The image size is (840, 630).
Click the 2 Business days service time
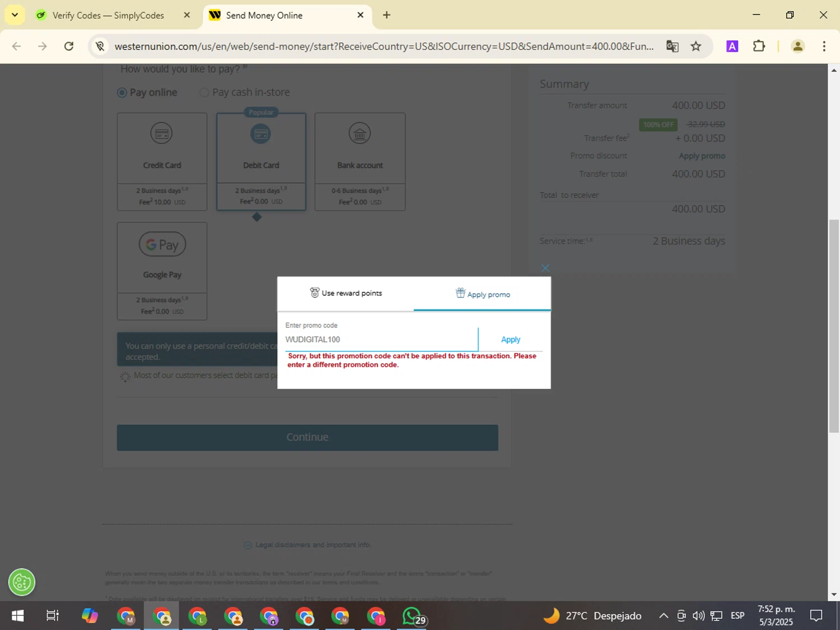688,241
